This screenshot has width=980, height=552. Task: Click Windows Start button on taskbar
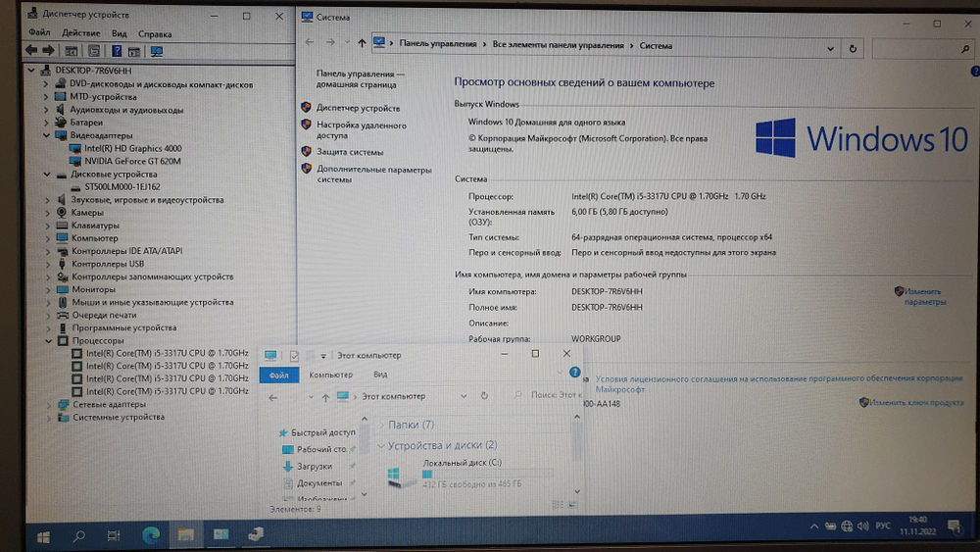(43, 535)
